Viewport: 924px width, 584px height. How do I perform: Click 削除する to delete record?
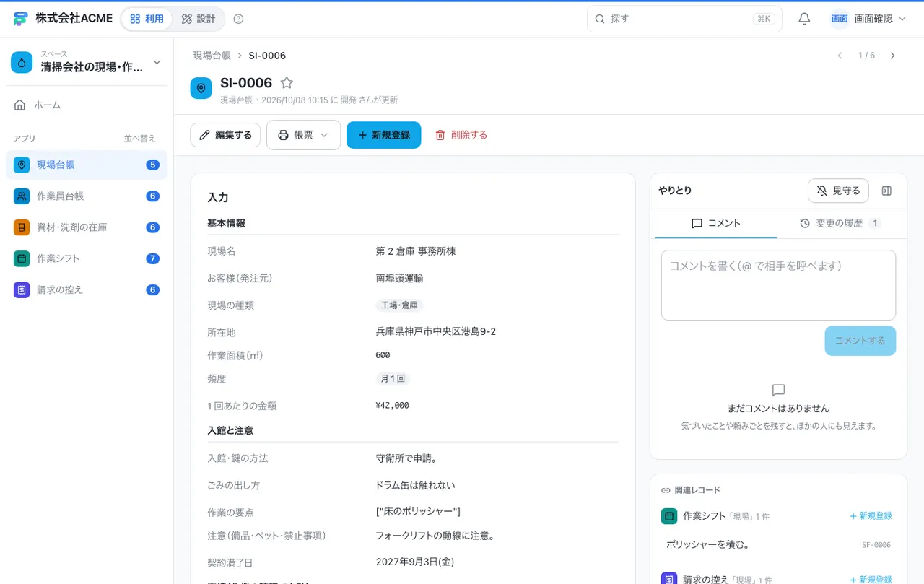tap(461, 135)
